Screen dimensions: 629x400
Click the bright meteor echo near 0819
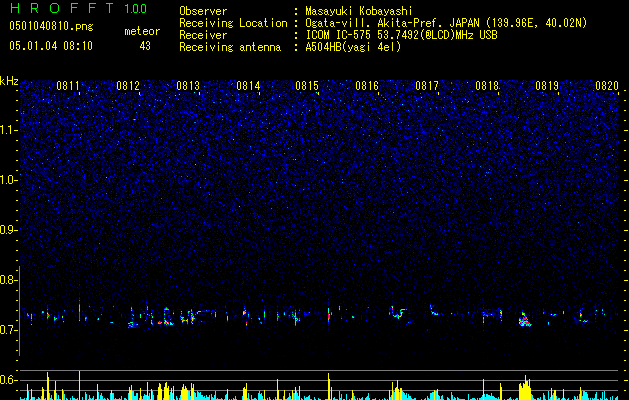(525, 319)
